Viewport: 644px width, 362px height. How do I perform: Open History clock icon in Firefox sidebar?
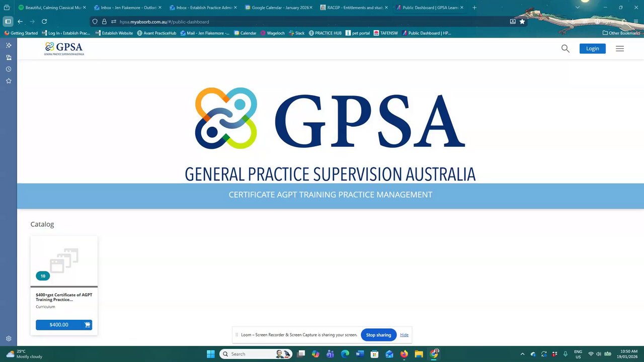pos(9,69)
